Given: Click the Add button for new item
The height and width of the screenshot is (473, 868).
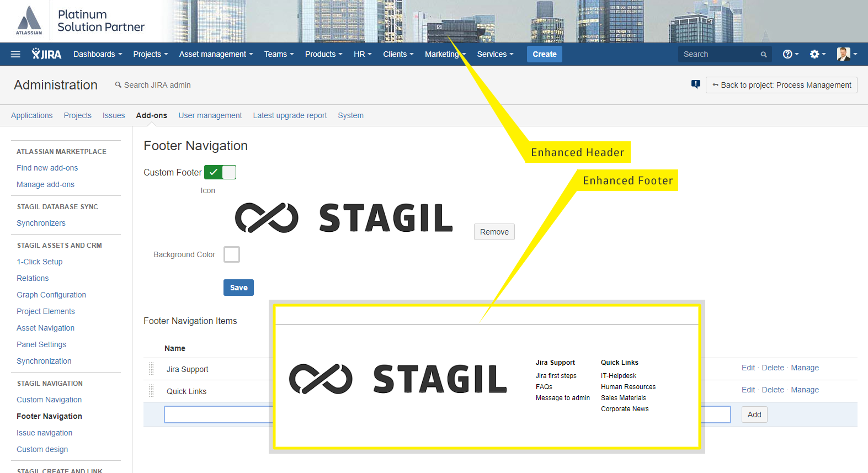Looking at the screenshot, I should point(755,414).
